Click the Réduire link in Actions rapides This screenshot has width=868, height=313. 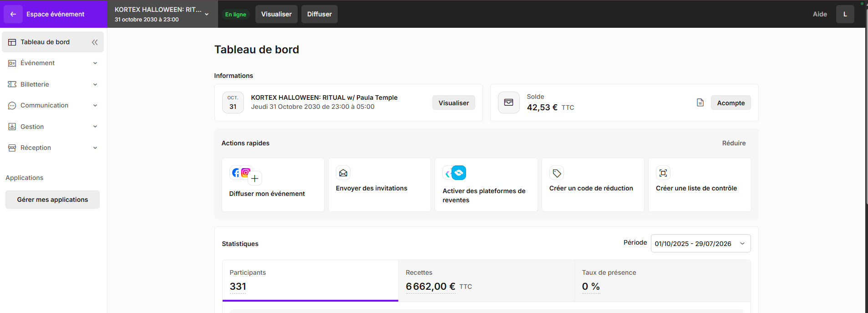pyautogui.click(x=734, y=143)
